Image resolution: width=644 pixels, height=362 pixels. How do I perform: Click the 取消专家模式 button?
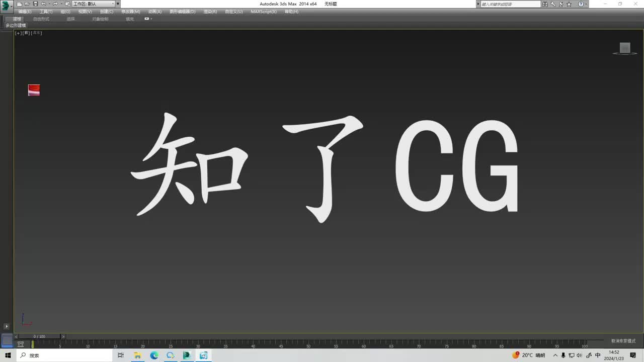(x=623, y=341)
